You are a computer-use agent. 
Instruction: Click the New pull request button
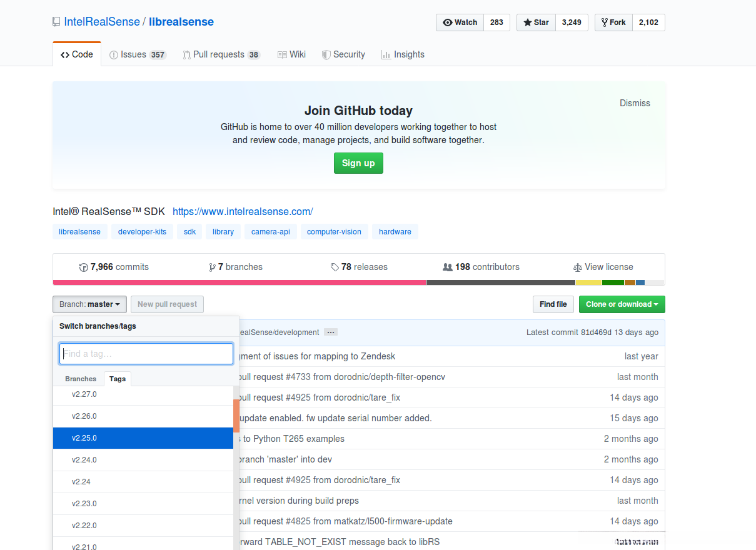[x=167, y=304]
